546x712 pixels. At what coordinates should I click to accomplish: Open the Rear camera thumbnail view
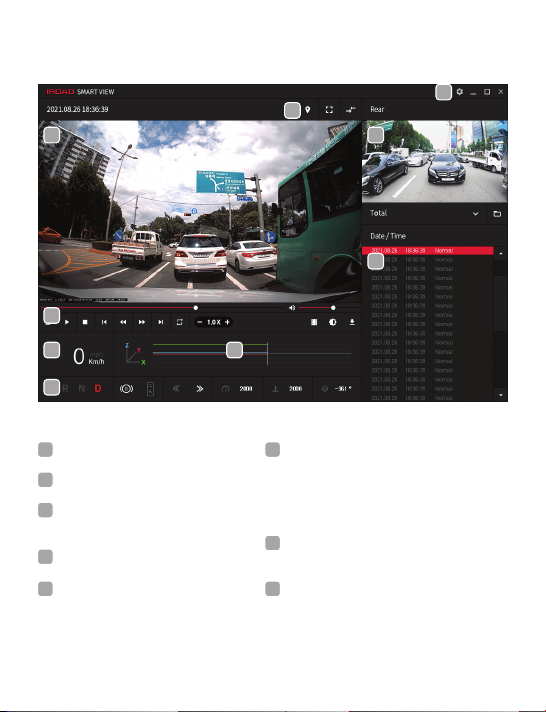435,161
